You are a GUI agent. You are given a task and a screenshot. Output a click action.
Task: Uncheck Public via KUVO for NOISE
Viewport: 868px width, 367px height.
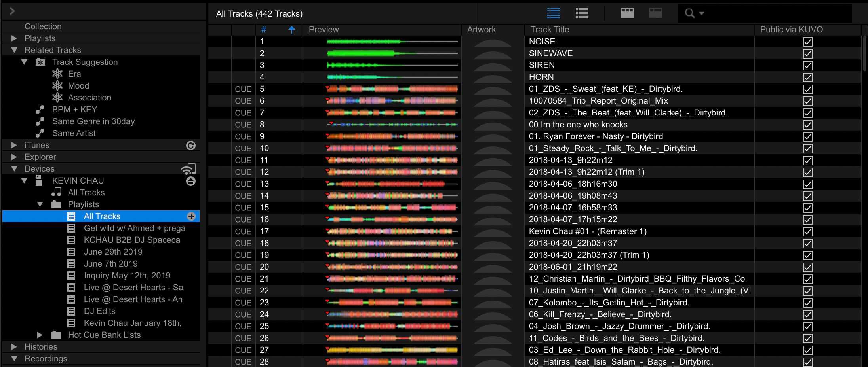point(808,42)
